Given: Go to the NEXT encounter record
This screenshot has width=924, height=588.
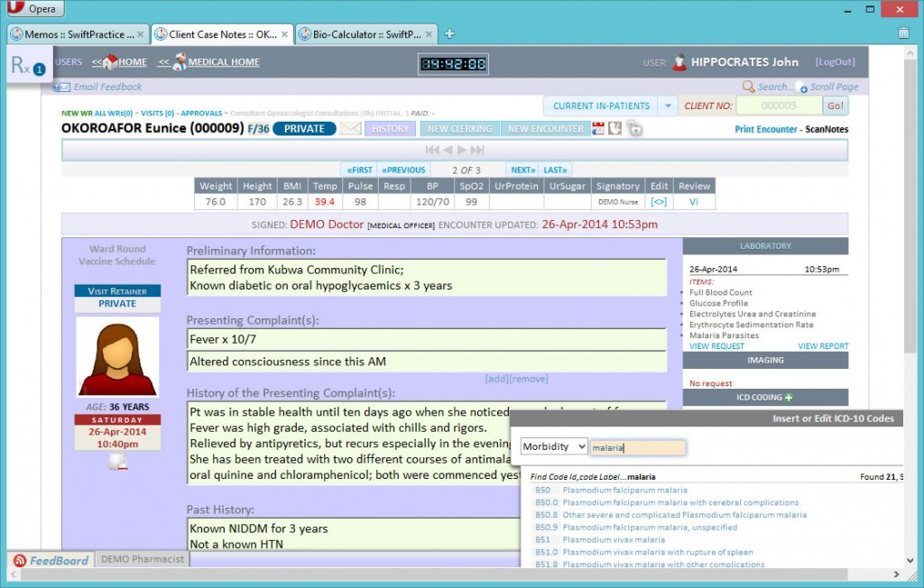Looking at the screenshot, I should [x=522, y=170].
